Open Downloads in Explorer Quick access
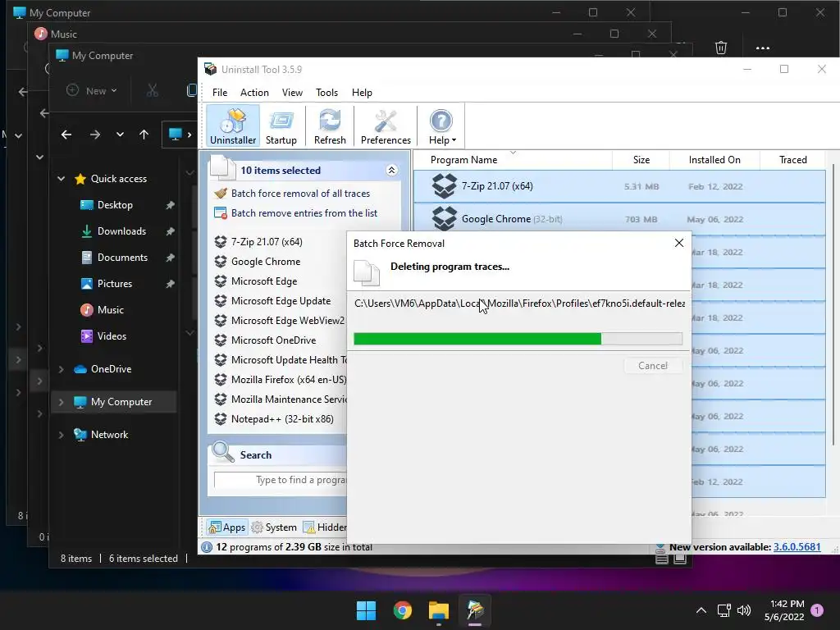The width and height of the screenshot is (840, 630). point(121,231)
